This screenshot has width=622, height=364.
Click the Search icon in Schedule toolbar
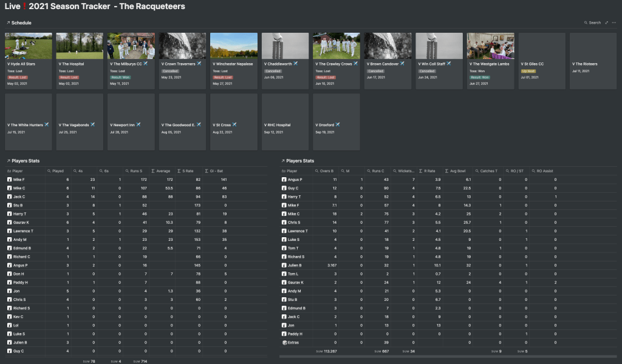586,23
